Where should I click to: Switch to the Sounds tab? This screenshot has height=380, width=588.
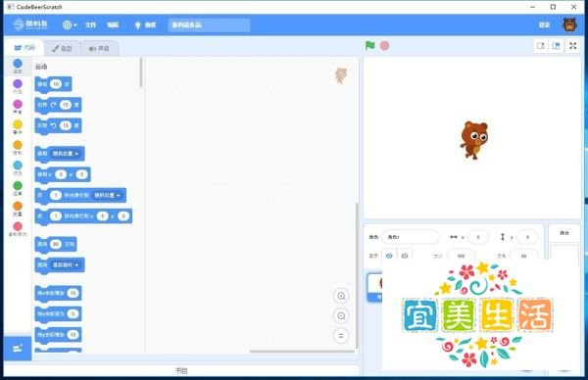[x=99, y=48]
